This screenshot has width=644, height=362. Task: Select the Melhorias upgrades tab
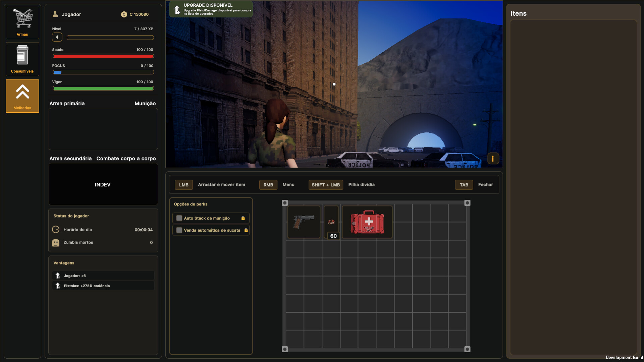22,96
